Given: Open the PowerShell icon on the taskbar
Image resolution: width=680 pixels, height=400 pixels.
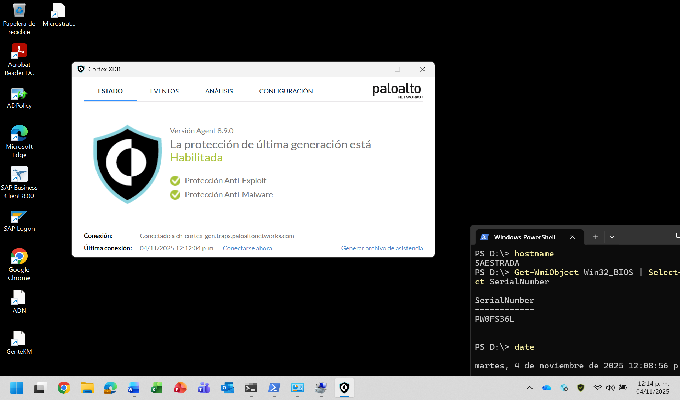Looking at the screenshot, I should [x=274, y=388].
